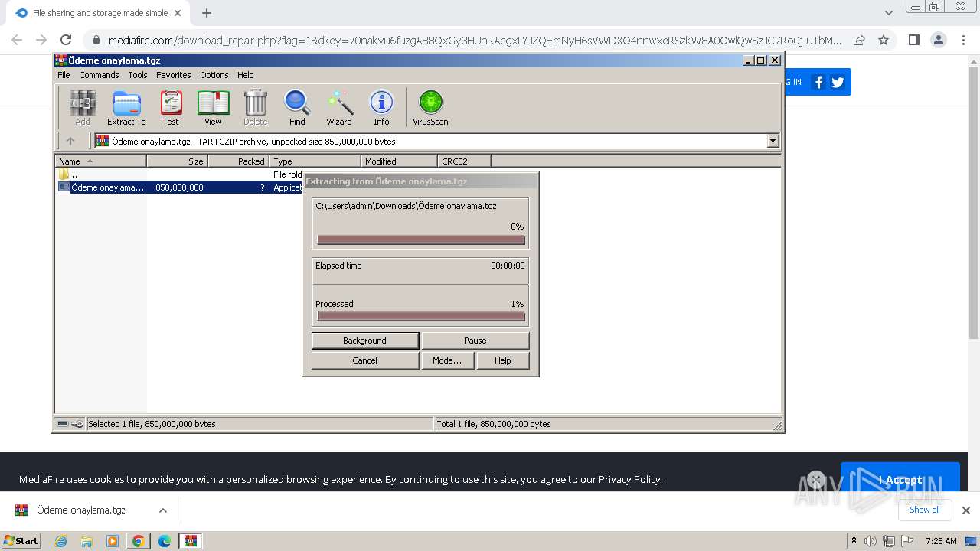
Task: Open downloaded Ödeme onaylama.tgz item
Action: coord(80,510)
